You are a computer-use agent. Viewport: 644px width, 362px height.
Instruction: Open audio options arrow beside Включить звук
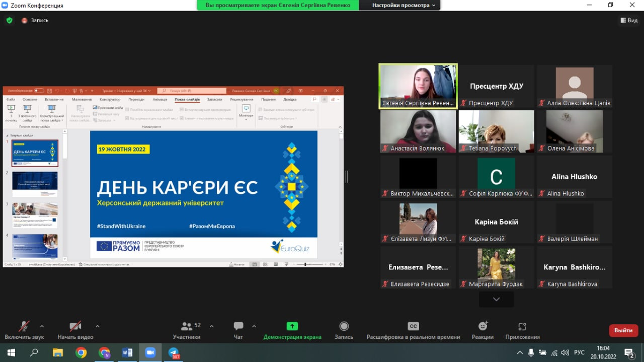(x=42, y=326)
